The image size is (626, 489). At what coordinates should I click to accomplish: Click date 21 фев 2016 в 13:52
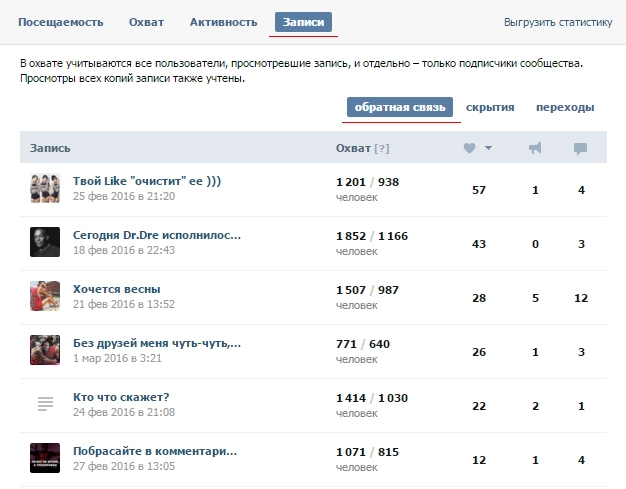tap(124, 304)
